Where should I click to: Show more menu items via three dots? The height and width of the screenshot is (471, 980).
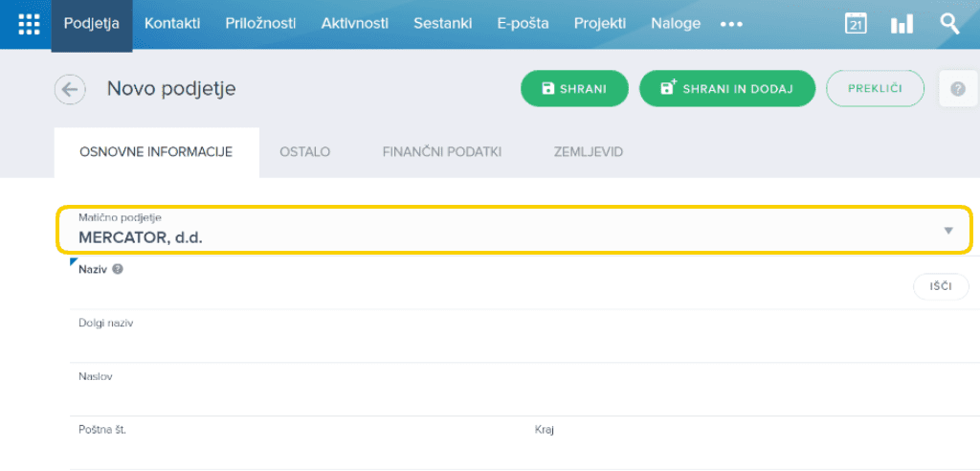coord(731,24)
